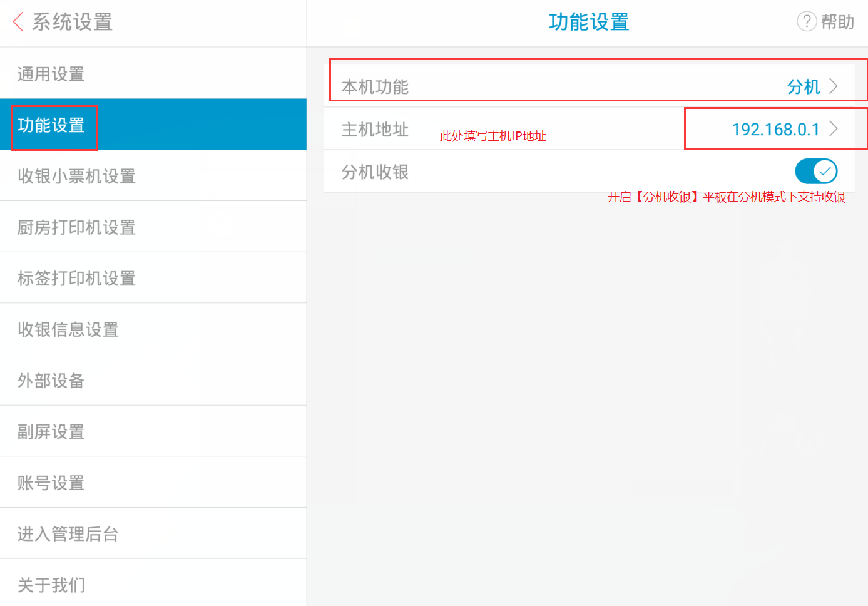Image resolution: width=868 pixels, height=606 pixels.
Task: Open help via the question mark icon
Action: 807,22
